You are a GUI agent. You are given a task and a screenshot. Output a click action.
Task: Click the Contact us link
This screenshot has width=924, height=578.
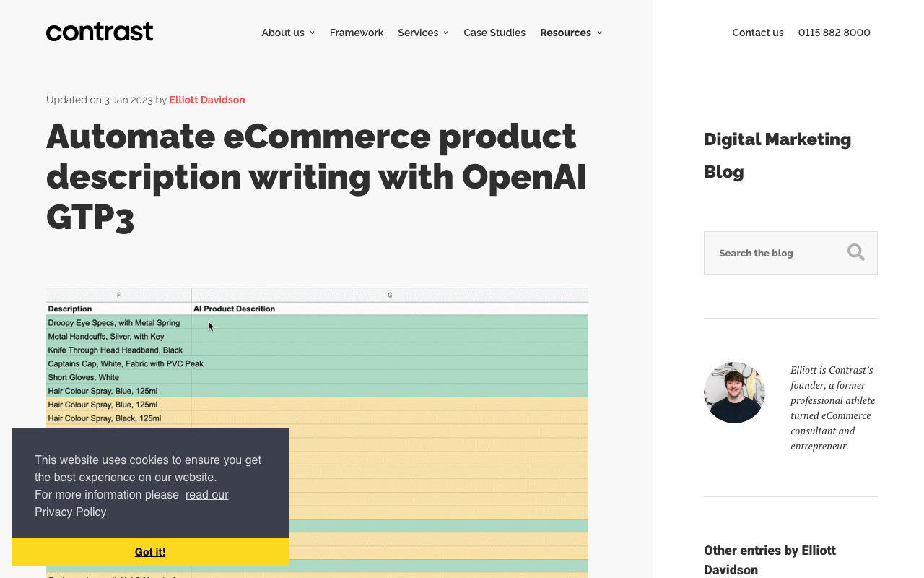click(757, 33)
